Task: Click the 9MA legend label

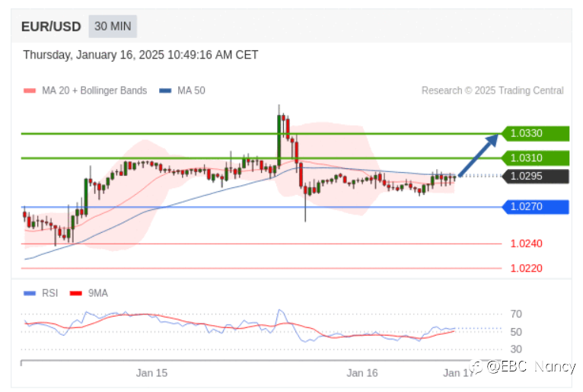Action: pyautogui.click(x=97, y=294)
